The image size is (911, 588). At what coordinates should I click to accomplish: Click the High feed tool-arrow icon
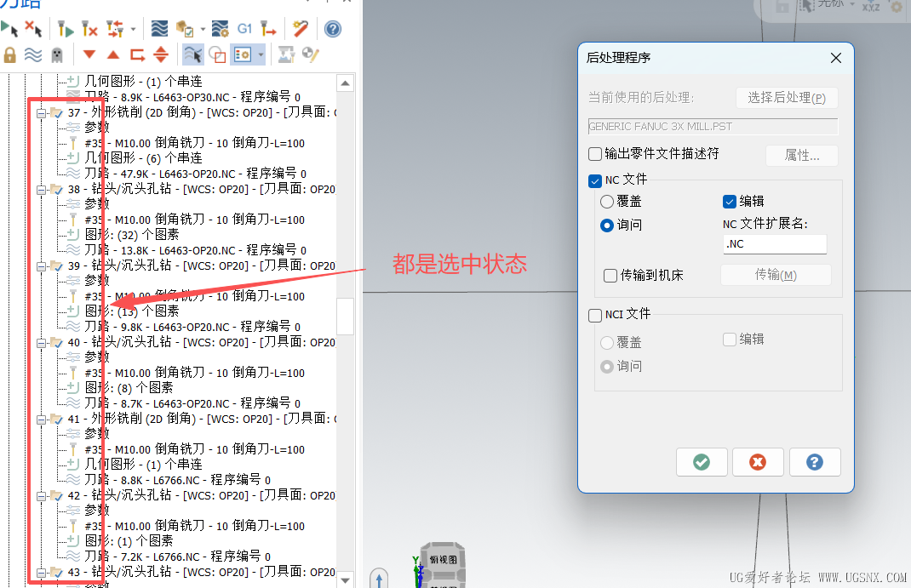(x=268, y=28)
